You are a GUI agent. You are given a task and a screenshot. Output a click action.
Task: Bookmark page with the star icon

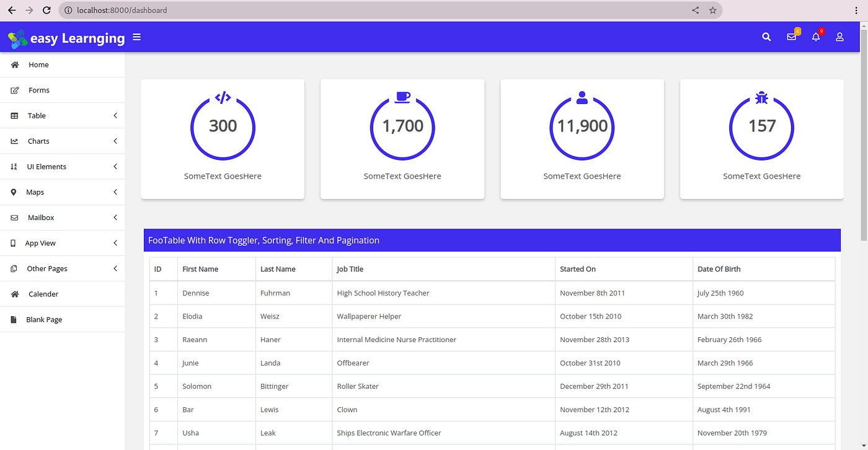point(713,11)
